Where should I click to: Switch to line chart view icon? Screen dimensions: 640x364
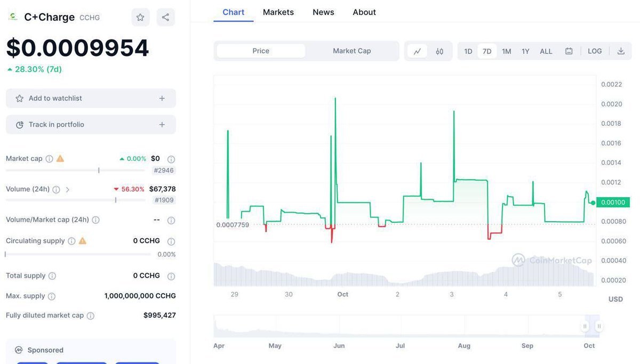pos(417,51)
